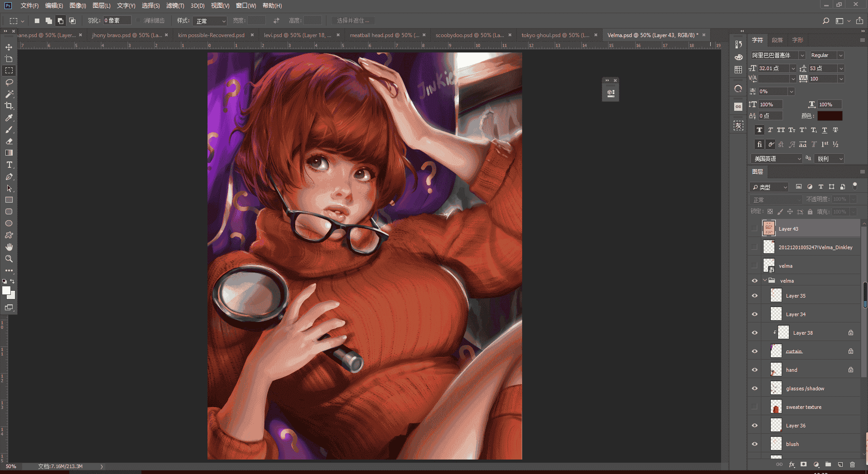This screenshot has width=868, height=474.
Task: Select the Eraser tool
Action: click(9, 141)
